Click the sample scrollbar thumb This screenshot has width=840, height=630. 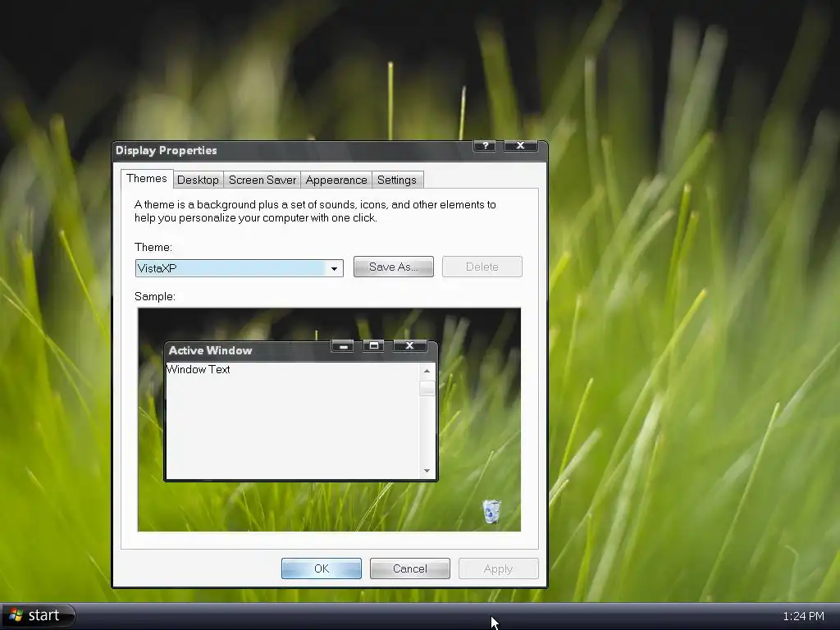pyautogui.click(x=427, y=388)
